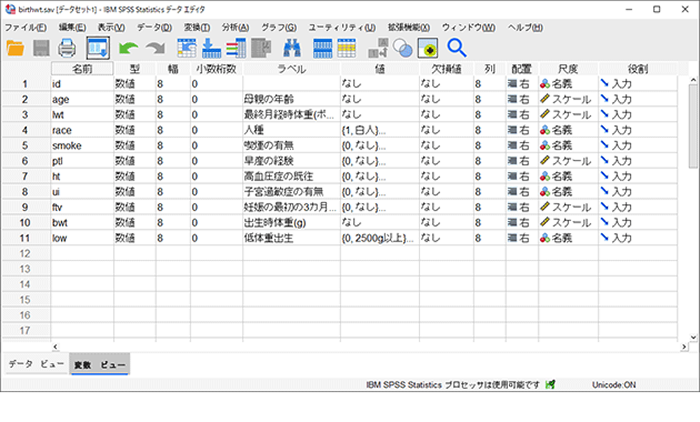Click the Go to Case toolbar icon
Viewport: 700px width, 422px height.
tap(187, 48)
